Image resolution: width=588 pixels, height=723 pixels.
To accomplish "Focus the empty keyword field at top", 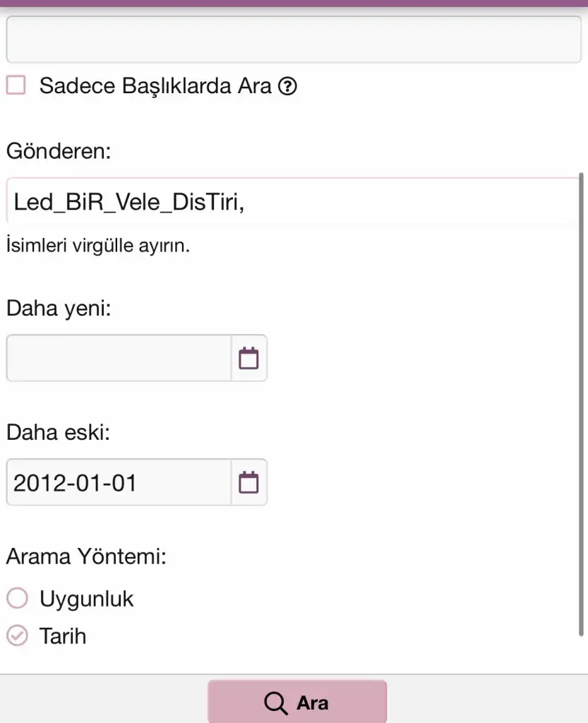I will click(x=293, y=40).
